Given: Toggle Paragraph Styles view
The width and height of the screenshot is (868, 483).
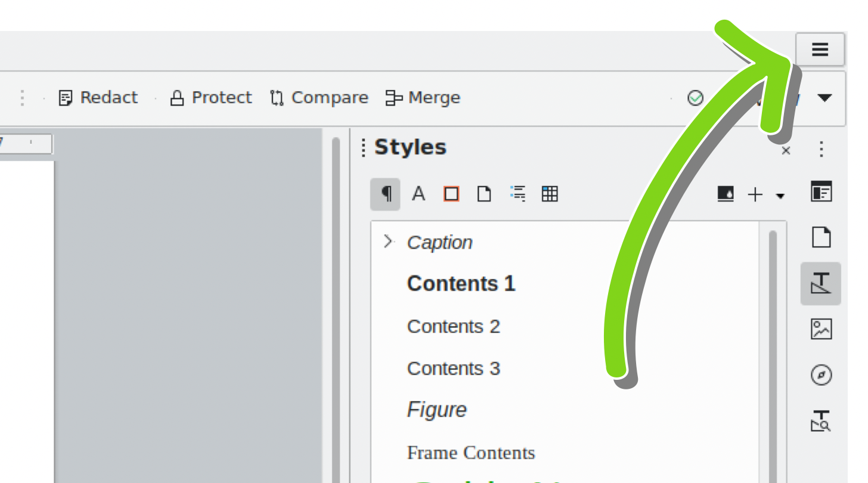Looking at the screenshot, I should [x=386, y=194].
